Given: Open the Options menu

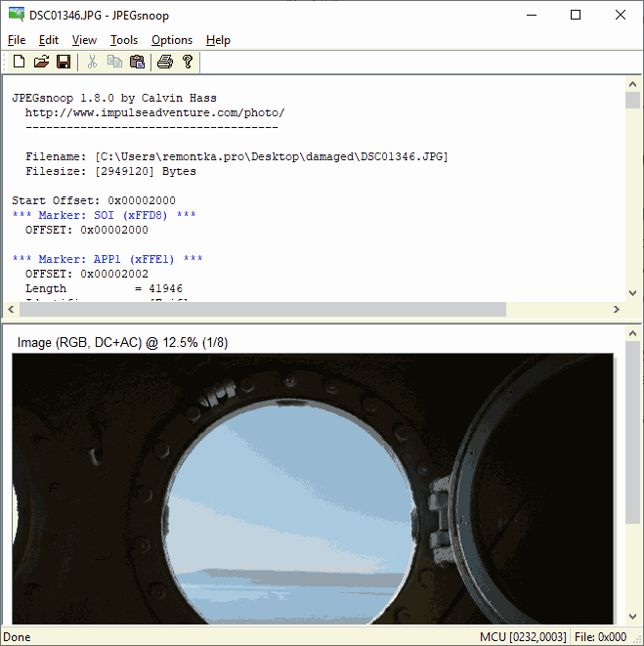Looking at the screenshot, I should [172, 40].
